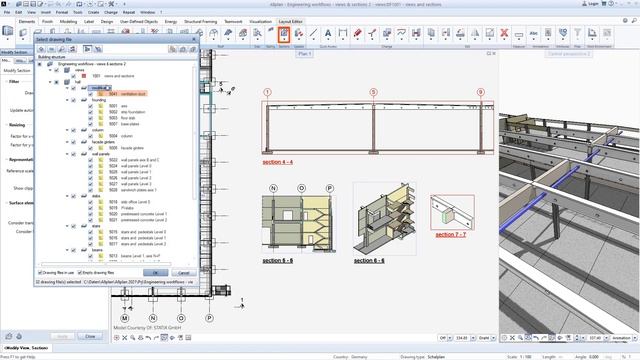
Task: Click the red X delete tool in the ribbon
Action: [504, 33]
